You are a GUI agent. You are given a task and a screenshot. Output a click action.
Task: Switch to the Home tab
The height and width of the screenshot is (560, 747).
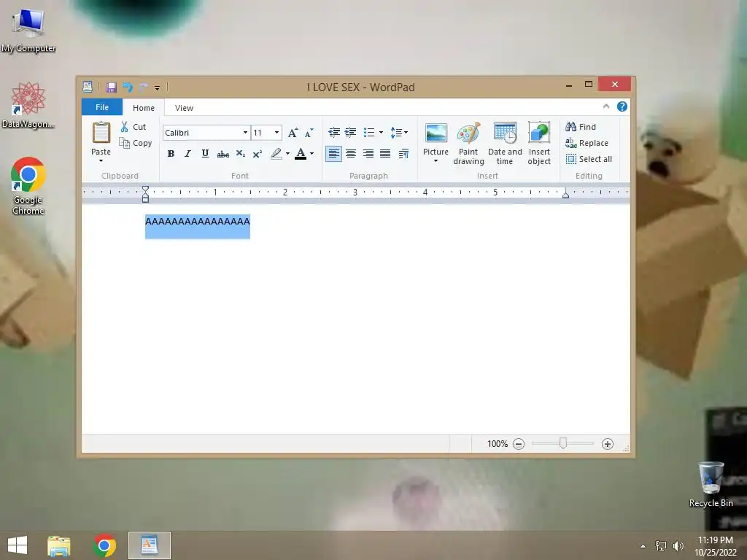(x=144, y=108)
